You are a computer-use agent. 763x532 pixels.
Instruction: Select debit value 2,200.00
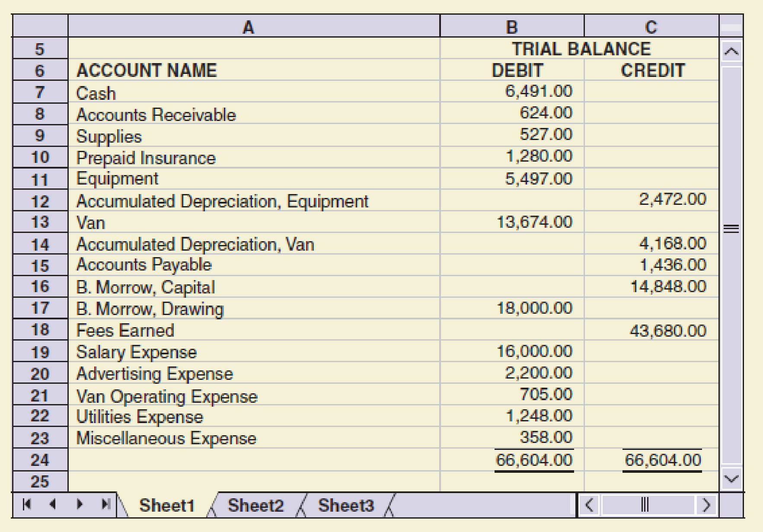click(x=512, y=373)
